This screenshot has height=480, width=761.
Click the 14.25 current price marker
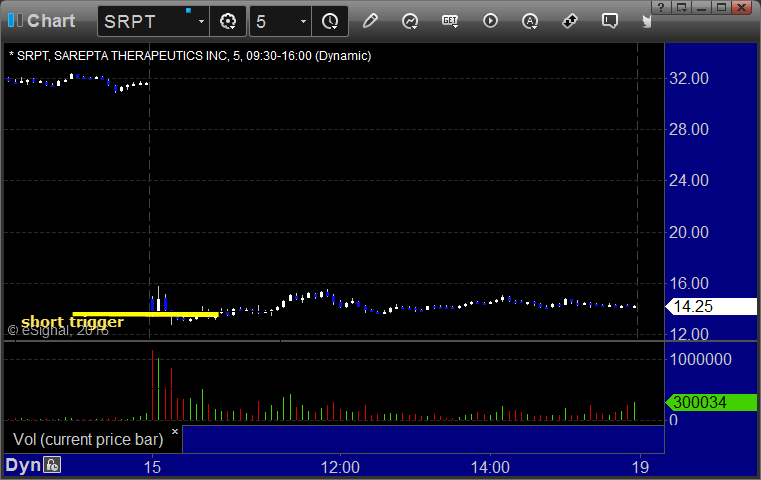711,306
